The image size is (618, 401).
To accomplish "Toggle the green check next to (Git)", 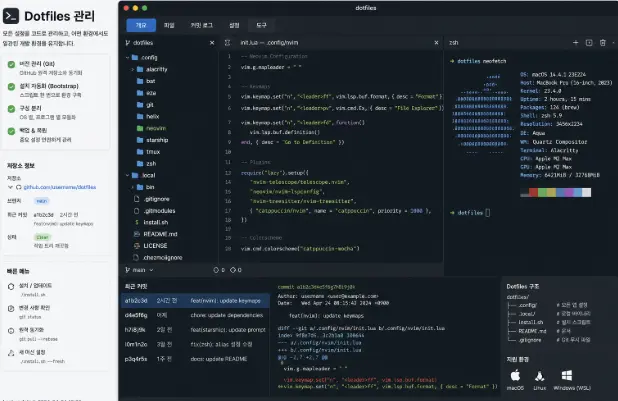I will (11, 64).
